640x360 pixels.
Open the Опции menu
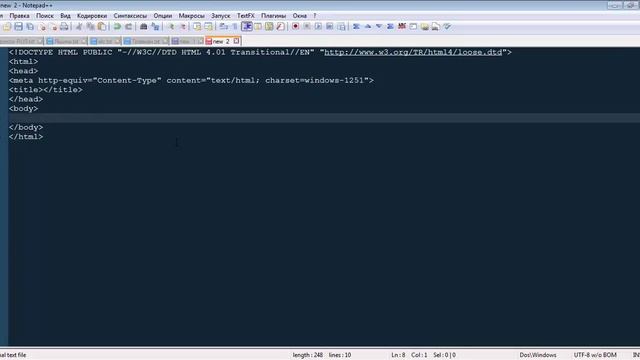pyautogui.click(x=162, y=16)
